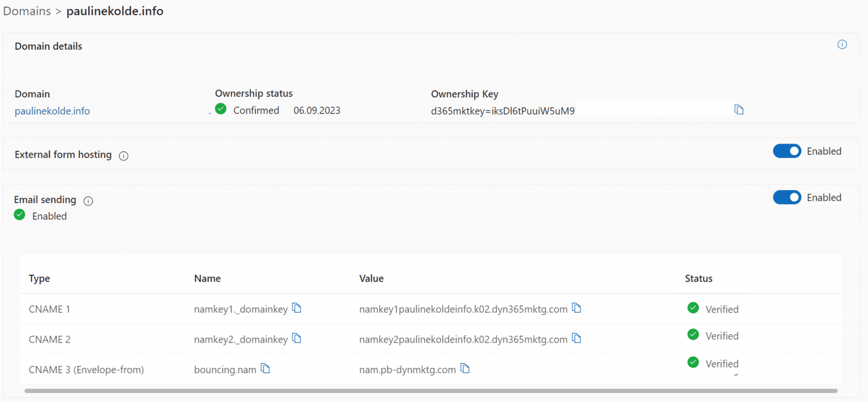
Task: Copy the namkey2._domainkey record name
Action: (x=297, y=338)
